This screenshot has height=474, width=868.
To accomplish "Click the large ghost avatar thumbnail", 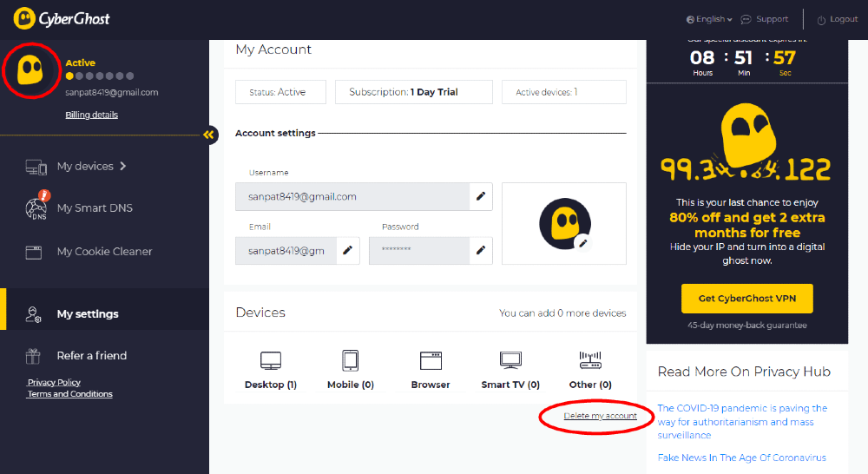I will pos(565,224).
